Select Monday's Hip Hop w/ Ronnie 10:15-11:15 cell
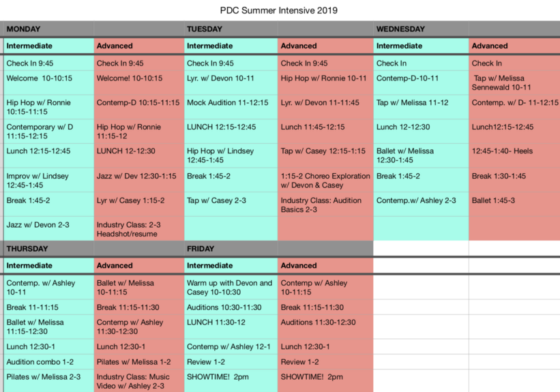Screen dimensions: 560x392 tap(48, 107)
